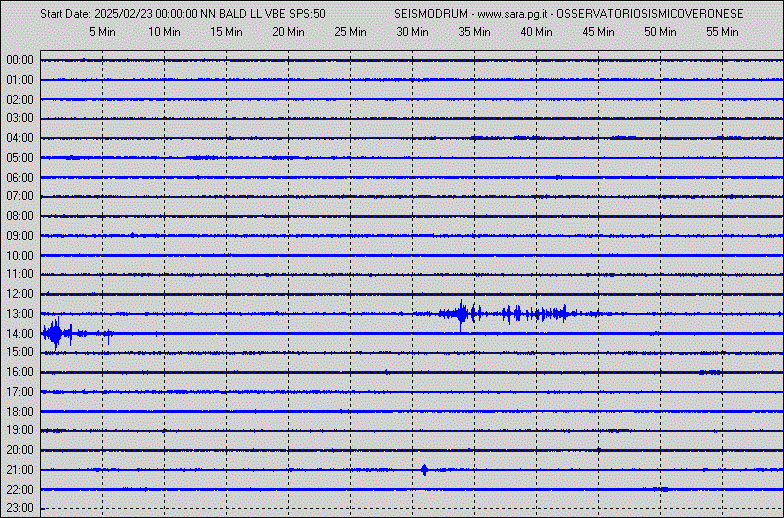
Task: Click the 14:00 hour label
Action: pyautogui.click(x=20, y=334)
